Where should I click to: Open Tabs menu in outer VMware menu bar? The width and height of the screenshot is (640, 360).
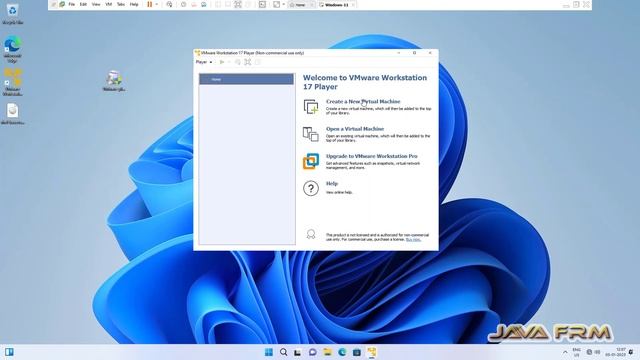click(x=121, y=4)
